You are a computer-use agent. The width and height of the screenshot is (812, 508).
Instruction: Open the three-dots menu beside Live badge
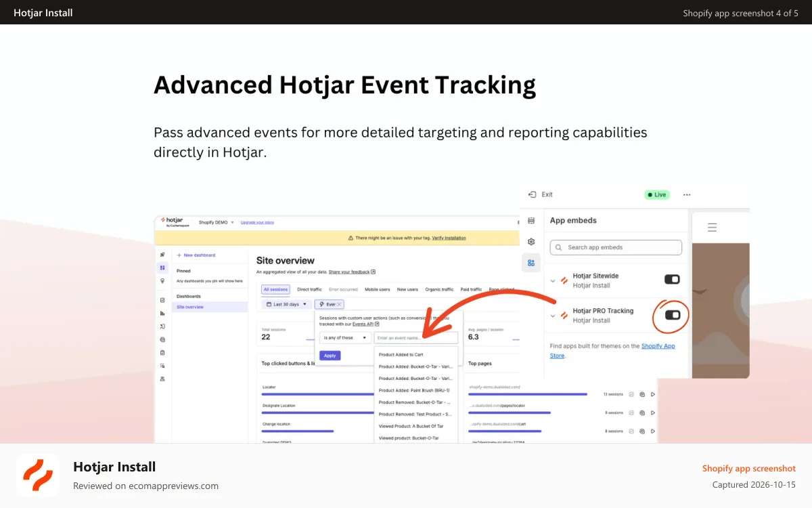click(x=687, y=194)
